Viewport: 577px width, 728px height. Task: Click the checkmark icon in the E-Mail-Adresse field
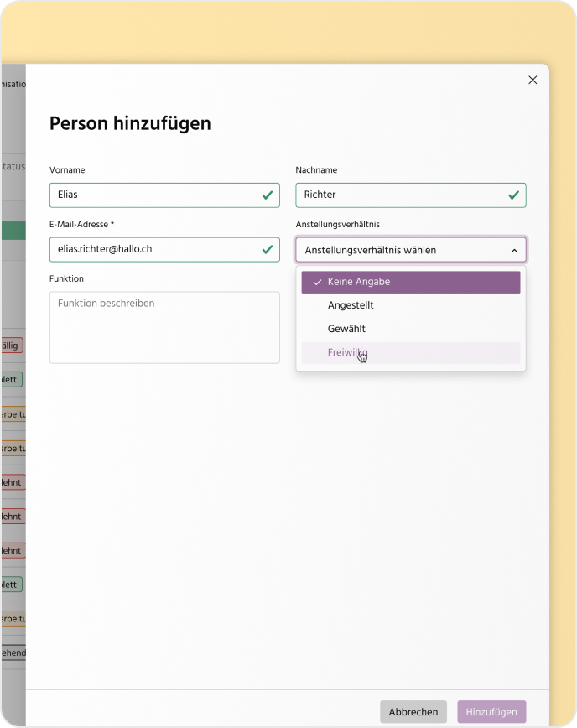click(x=268, y=249)
